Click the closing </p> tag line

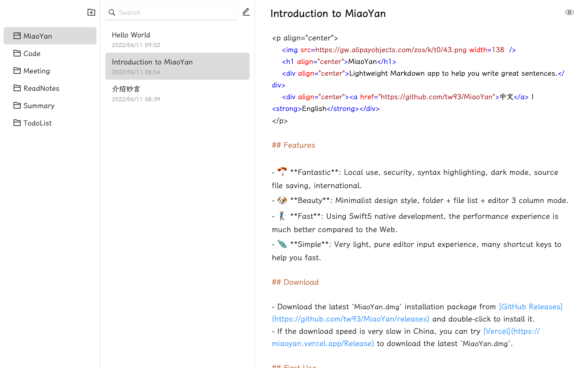coord(280,121)
